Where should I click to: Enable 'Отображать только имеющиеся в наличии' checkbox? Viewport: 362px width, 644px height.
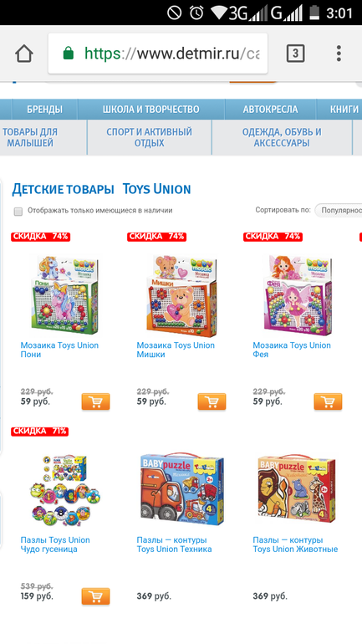[x=18, y=211]
